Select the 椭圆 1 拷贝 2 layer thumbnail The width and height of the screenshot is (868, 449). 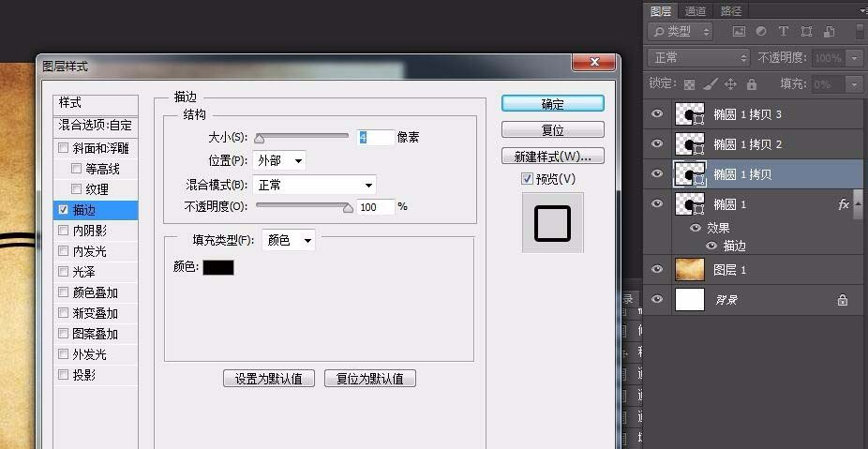pos(690,144)
